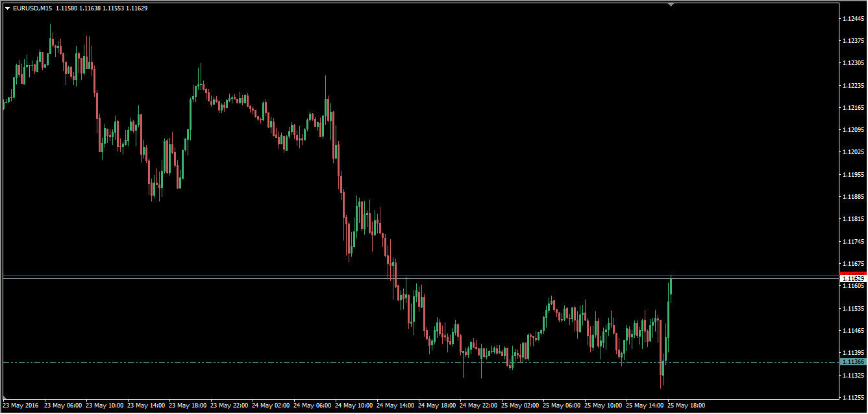
Task: Click the current price label 1.11629
Action: pos(852,278)
